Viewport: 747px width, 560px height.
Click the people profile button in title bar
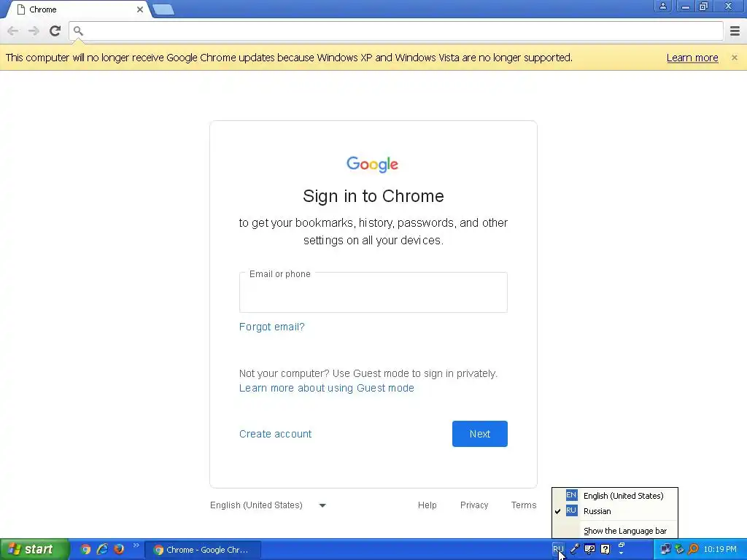pyautogui.click(x=662, y=6)
